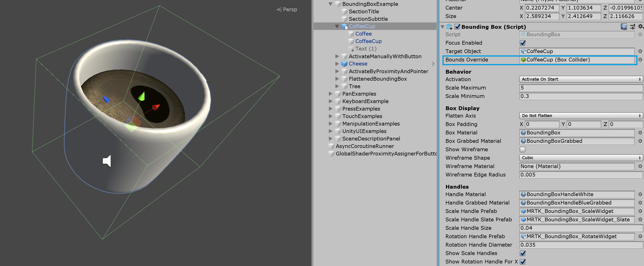Enable Show Scale Handles checkbox
Viewport: 644px width, 266px height.
point(521,253)
